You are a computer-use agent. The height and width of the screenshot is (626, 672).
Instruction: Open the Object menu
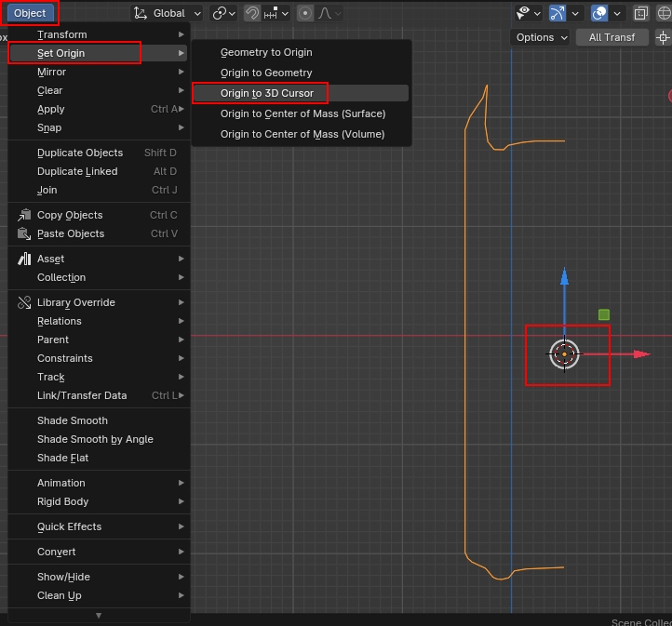pyautogui.click(x=30, y=13)
